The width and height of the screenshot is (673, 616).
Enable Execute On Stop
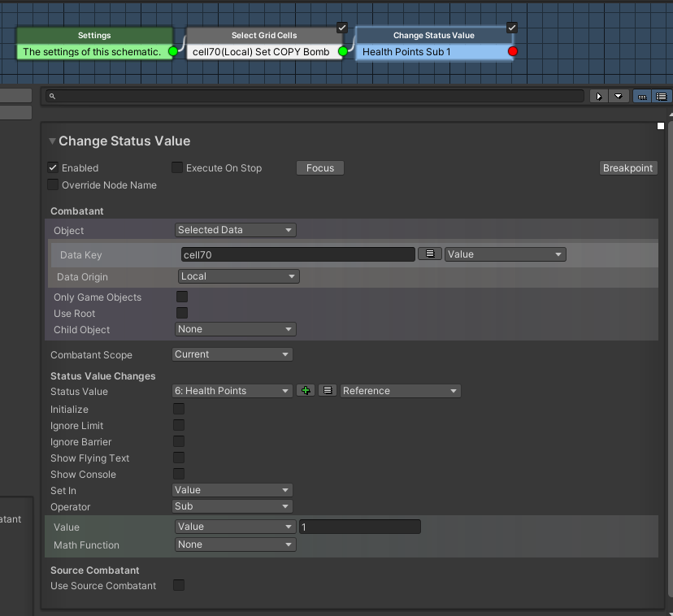177,167
